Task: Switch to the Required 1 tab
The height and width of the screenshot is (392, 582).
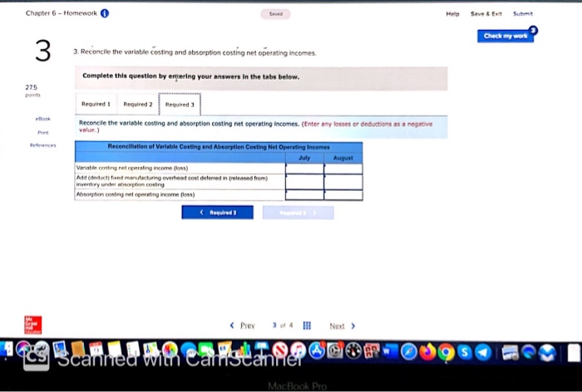Action: 96,104
